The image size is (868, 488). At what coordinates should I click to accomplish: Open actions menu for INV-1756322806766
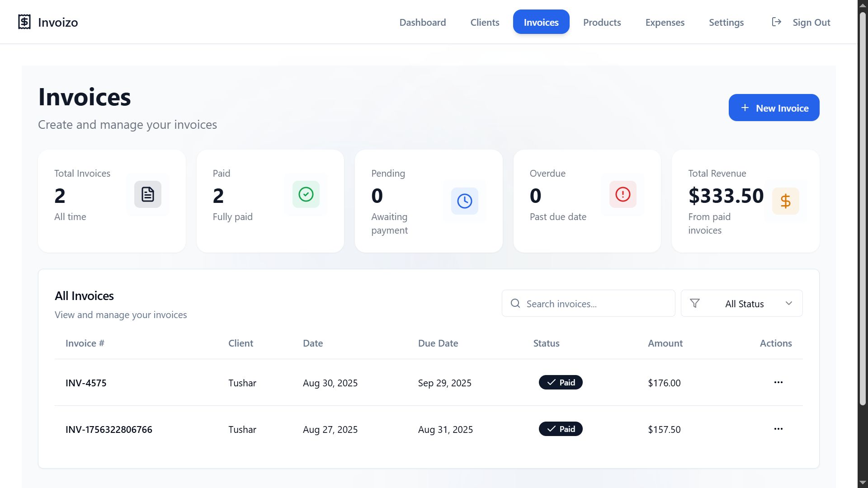coord(778,429)
